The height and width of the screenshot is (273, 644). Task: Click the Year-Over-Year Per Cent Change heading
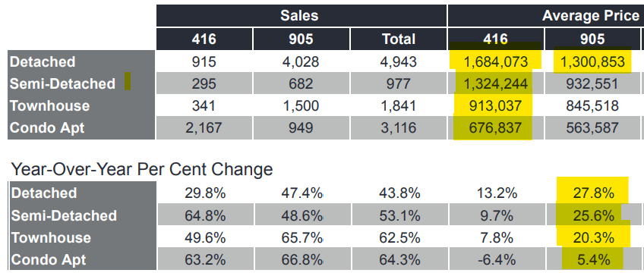click(x=142, y=169)
